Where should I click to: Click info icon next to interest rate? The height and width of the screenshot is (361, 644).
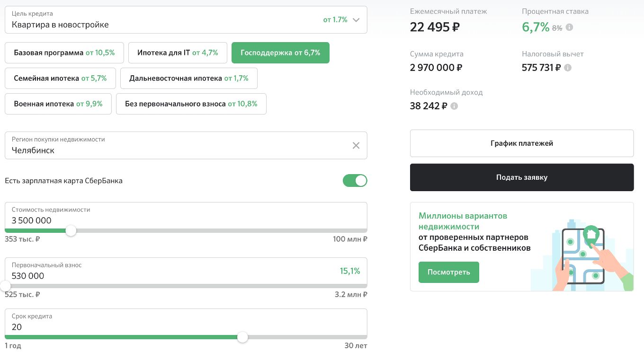pos(569,27)
